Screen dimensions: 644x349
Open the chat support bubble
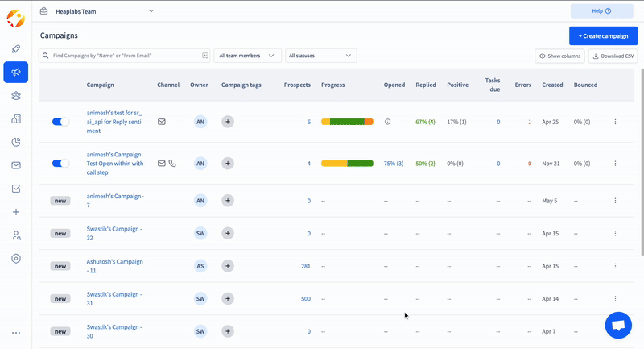point(618,325)
